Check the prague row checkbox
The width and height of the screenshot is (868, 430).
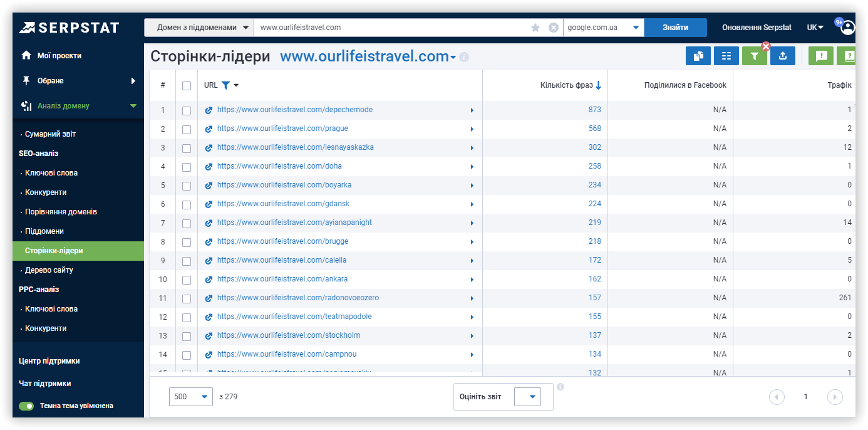pyautogui.click(x=187, y=130)
